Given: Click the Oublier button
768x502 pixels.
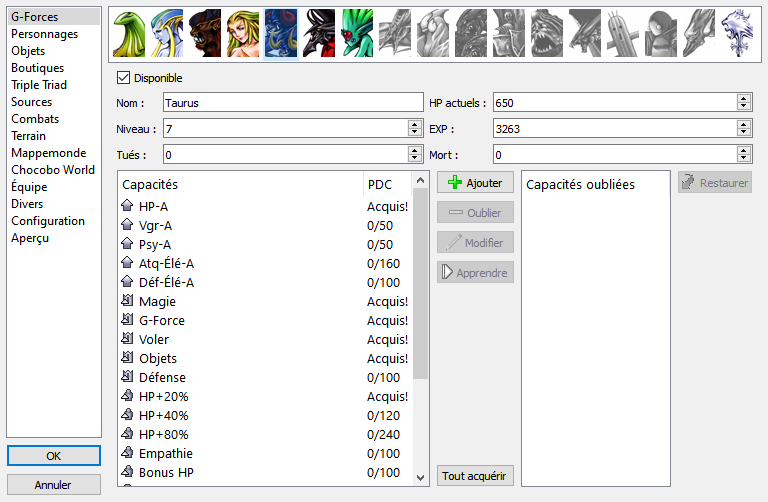Looking at the screenshot, I should [x=475, y=213].
